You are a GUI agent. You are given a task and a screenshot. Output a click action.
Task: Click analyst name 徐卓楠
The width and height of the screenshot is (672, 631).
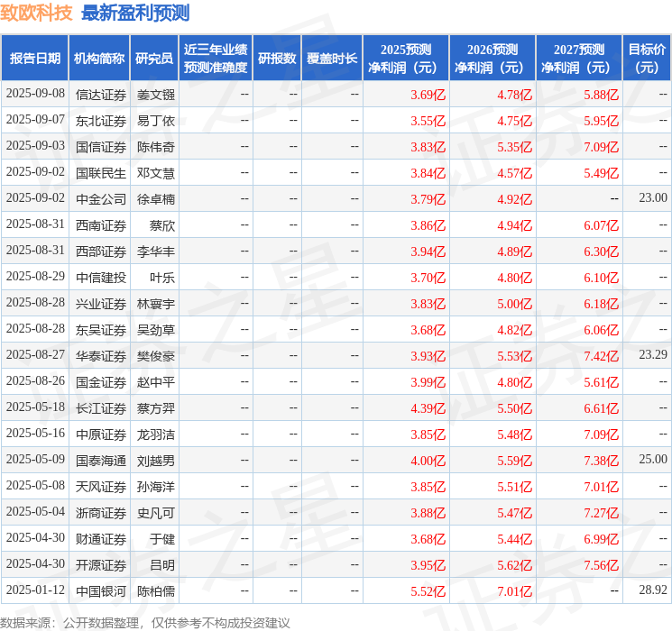(156, 199)
